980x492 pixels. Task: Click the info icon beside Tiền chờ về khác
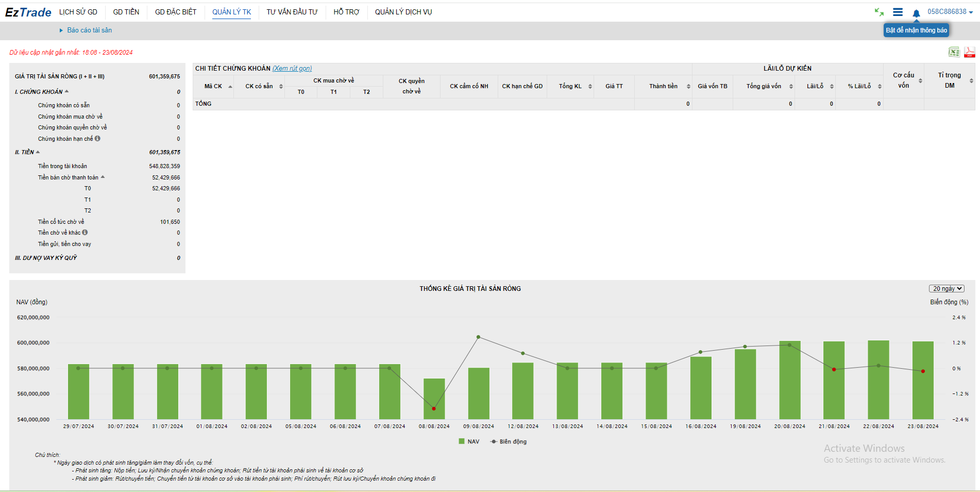(x=85, y=232)
